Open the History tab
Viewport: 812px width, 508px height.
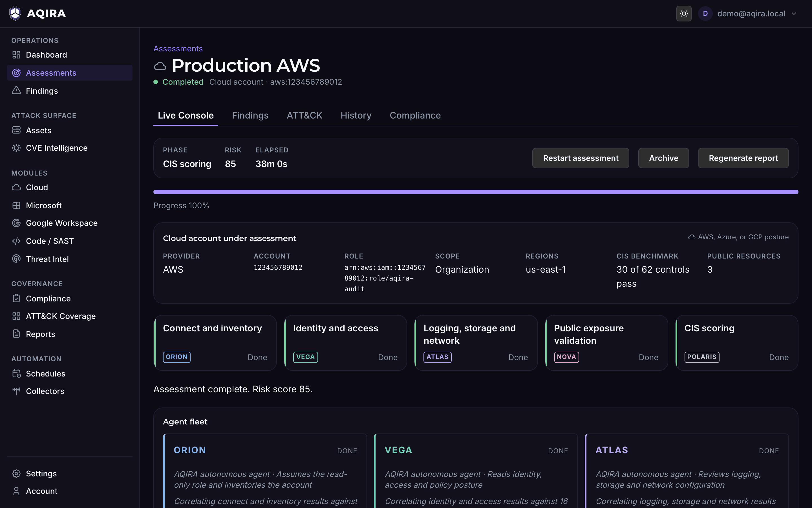pos(356,116)
